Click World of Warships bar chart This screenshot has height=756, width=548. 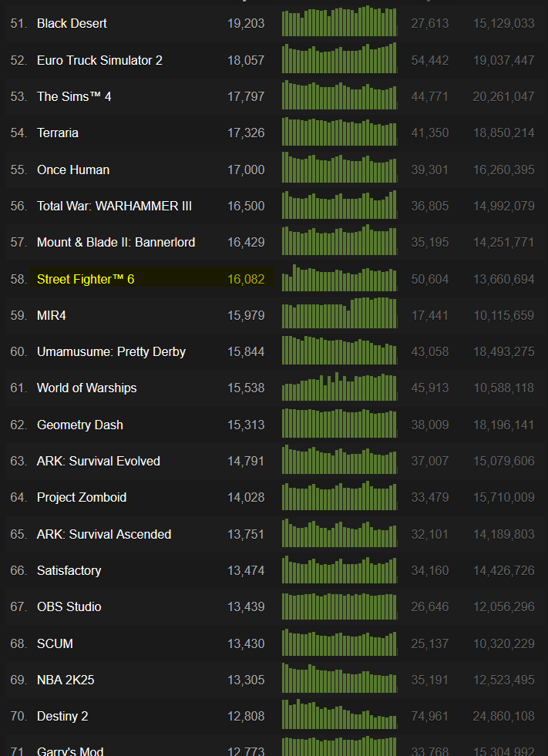(x=340, y=387)
